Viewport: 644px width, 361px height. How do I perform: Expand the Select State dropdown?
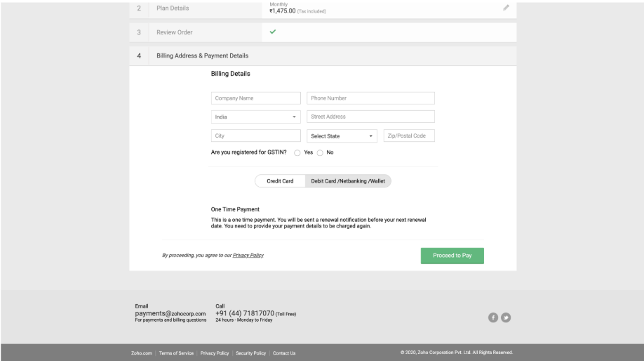click(x=342, y=136)
